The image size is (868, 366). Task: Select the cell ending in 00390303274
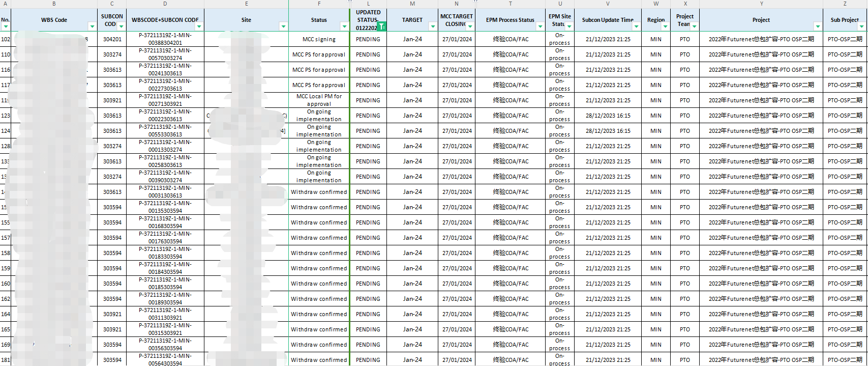[x=165, y=177]
